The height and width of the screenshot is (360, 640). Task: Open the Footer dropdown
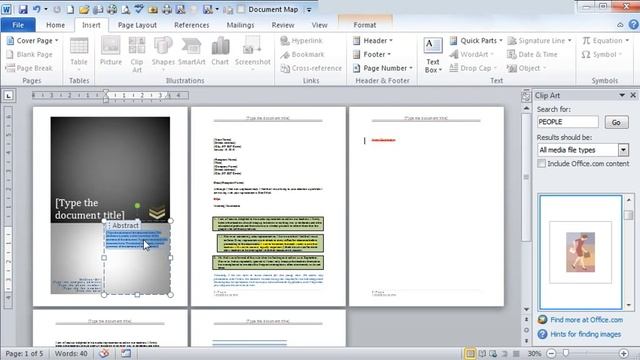coord(371,54)
